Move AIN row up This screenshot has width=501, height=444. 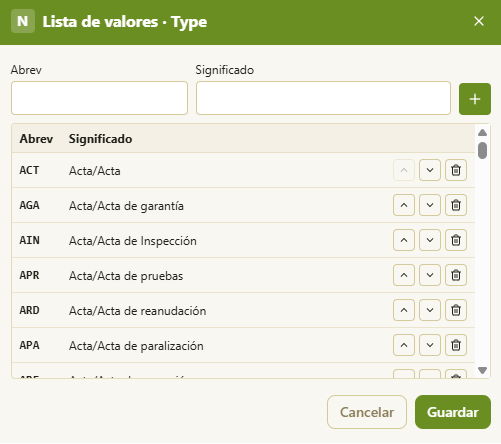point(404,240)
